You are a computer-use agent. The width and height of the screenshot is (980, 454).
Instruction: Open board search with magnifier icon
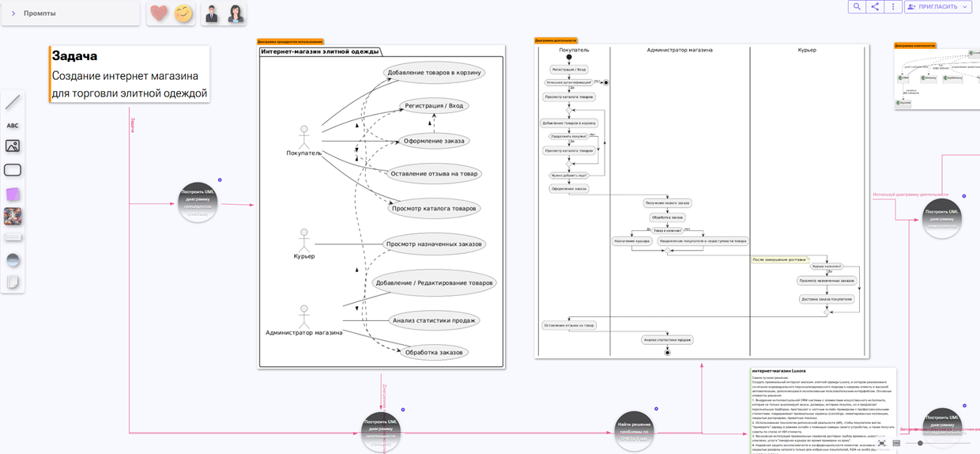[857, 6]
